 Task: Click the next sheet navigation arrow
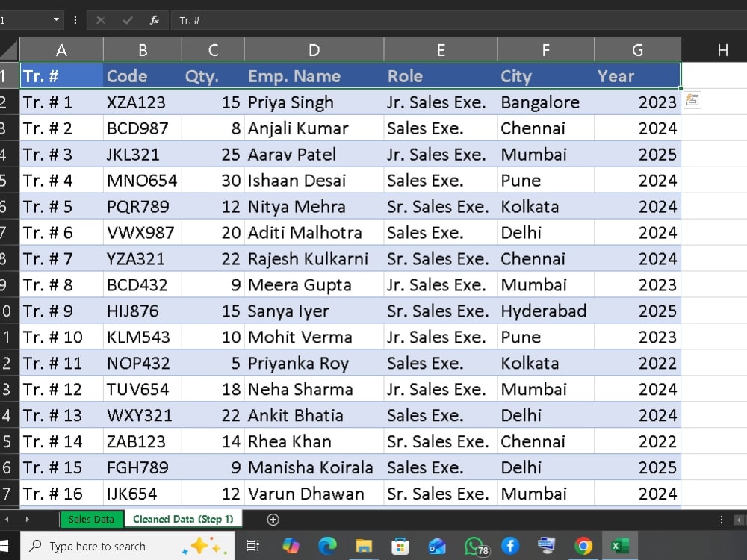27,520
